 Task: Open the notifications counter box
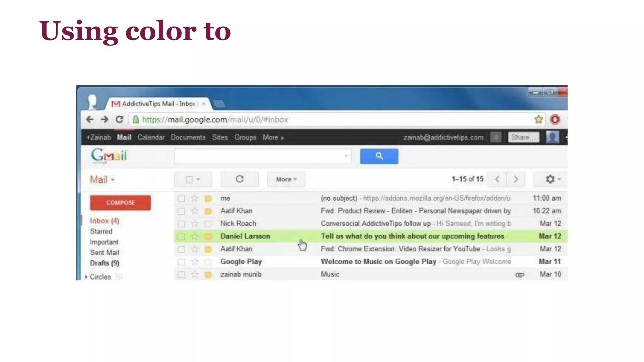[x=496, y=137]
